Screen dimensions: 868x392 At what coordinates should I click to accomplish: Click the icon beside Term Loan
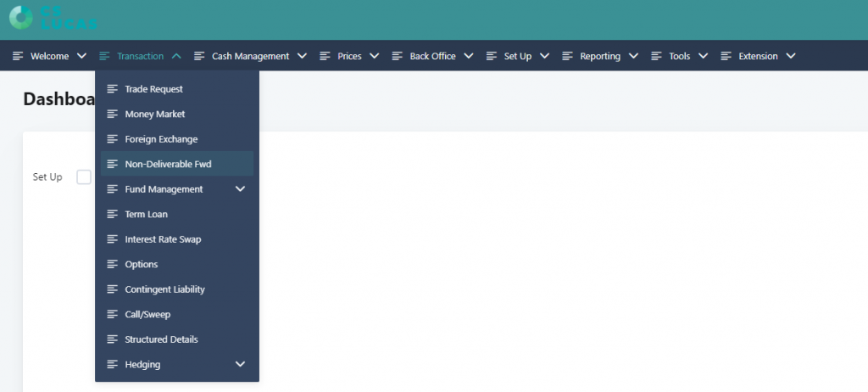pyautogui.click(x=112, y=215)
